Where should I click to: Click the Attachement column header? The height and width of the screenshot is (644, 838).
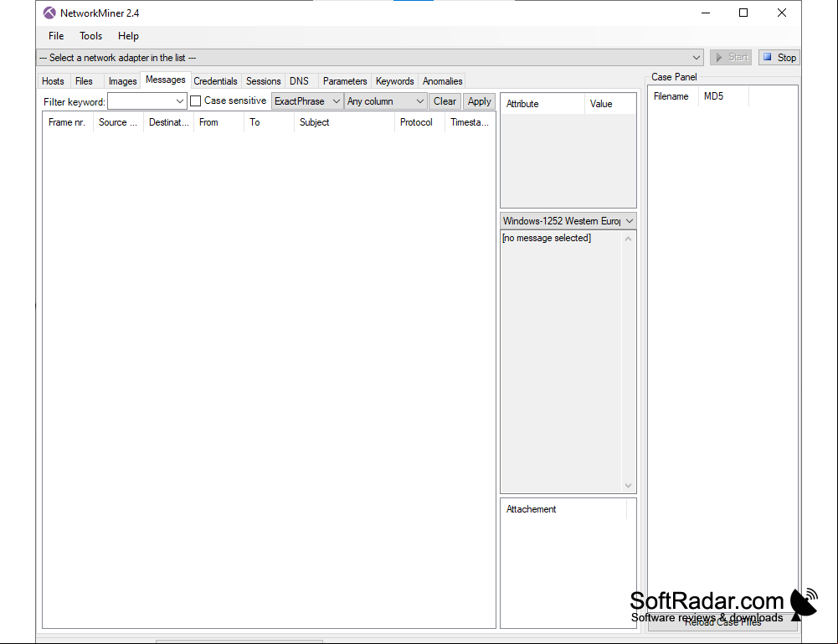pos(563,509)
